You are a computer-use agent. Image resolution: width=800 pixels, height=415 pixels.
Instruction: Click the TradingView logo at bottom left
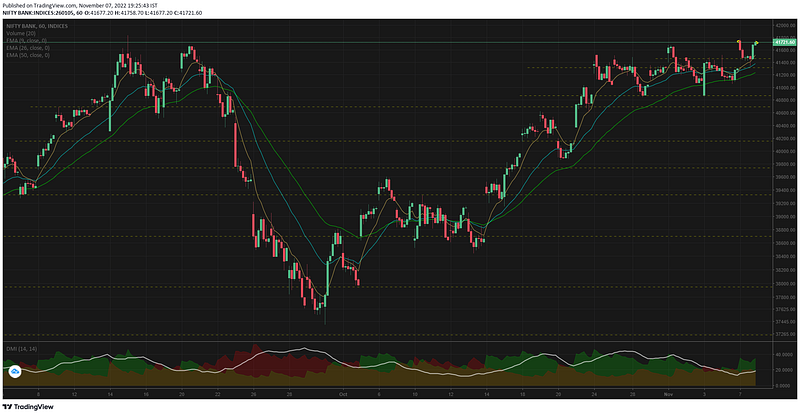point(28,407)
